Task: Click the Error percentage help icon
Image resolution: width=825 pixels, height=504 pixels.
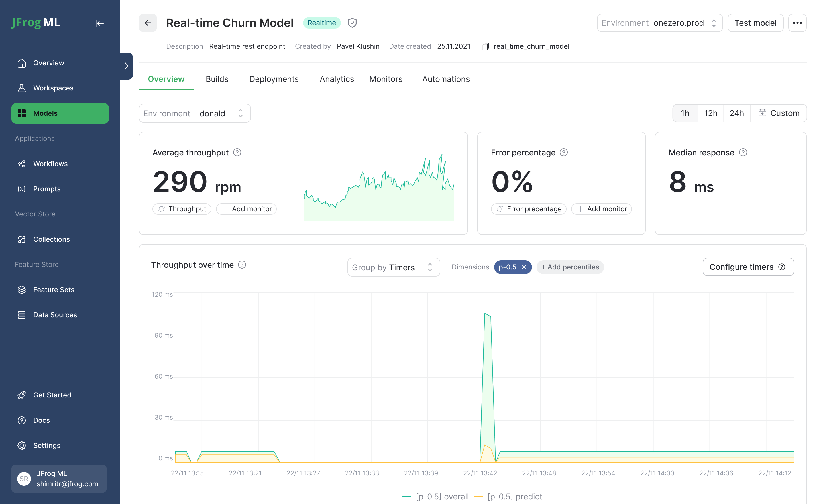Action: click(x=564, y=153)
